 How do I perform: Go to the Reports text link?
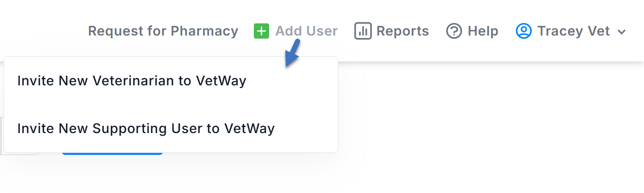click(x=402, y=31)
